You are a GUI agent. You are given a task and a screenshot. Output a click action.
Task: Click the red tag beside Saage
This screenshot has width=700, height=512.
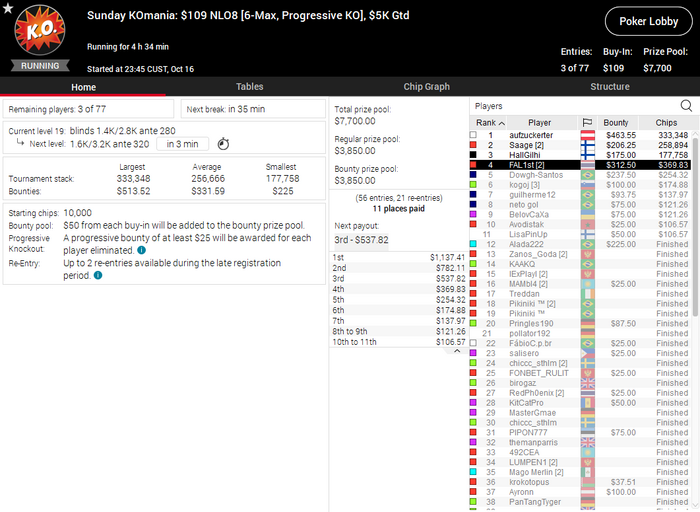[473, 145]
